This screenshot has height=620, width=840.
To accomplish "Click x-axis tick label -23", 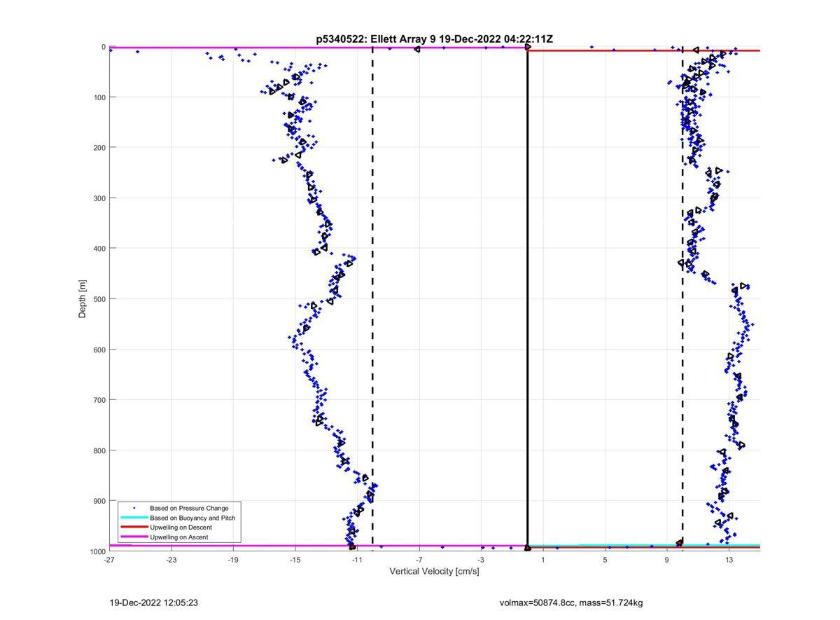I will pyautogui.click(x=171, y=560).
